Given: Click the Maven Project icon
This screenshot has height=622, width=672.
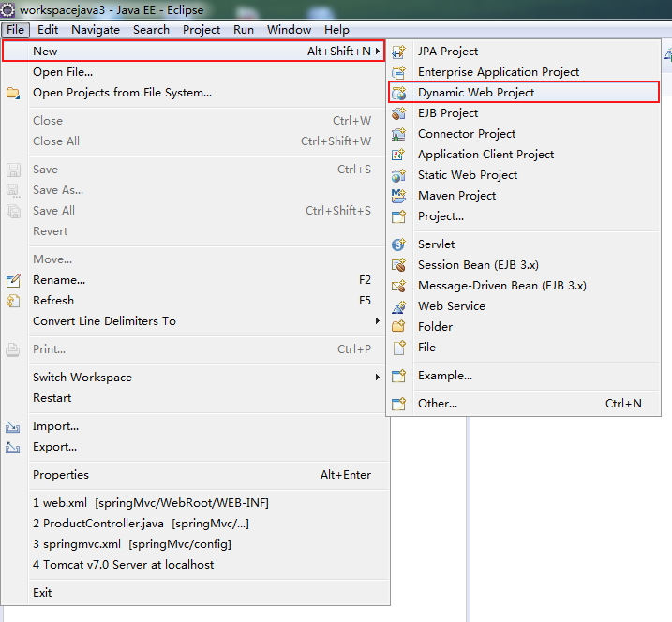Looking at the screenshot, I should [x=398, y=196].
